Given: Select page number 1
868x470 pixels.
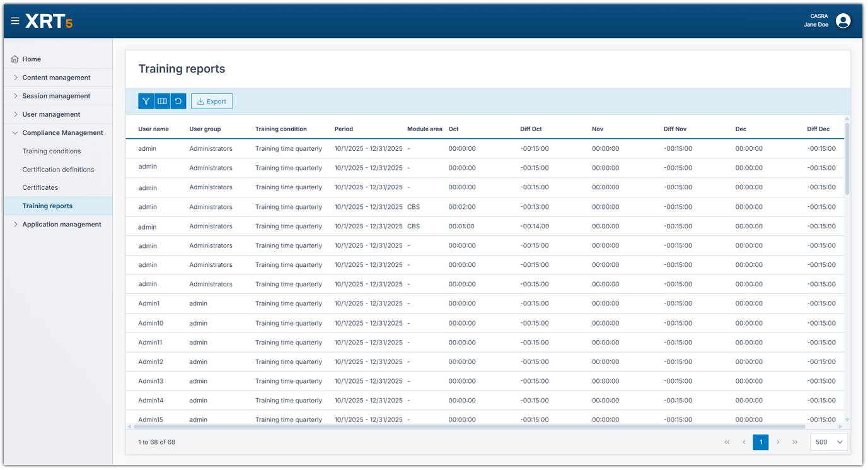Looking at the screenshot, I should (x=761, y=442).
